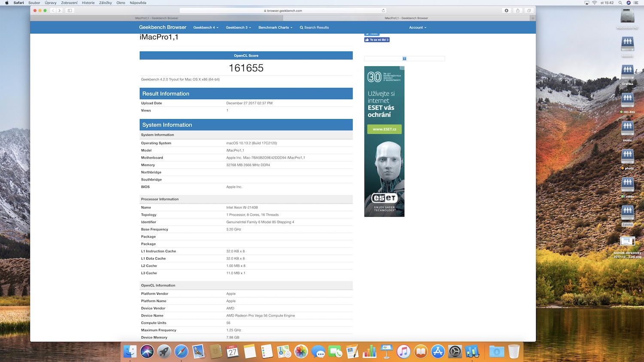
Task: Open Messages chat bubble in Dock
Action: click(318, 352)
